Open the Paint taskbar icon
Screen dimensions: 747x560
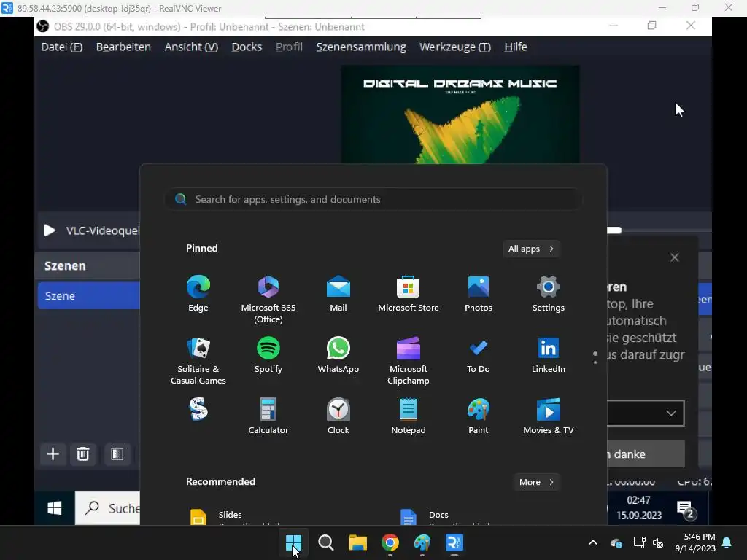422,542
